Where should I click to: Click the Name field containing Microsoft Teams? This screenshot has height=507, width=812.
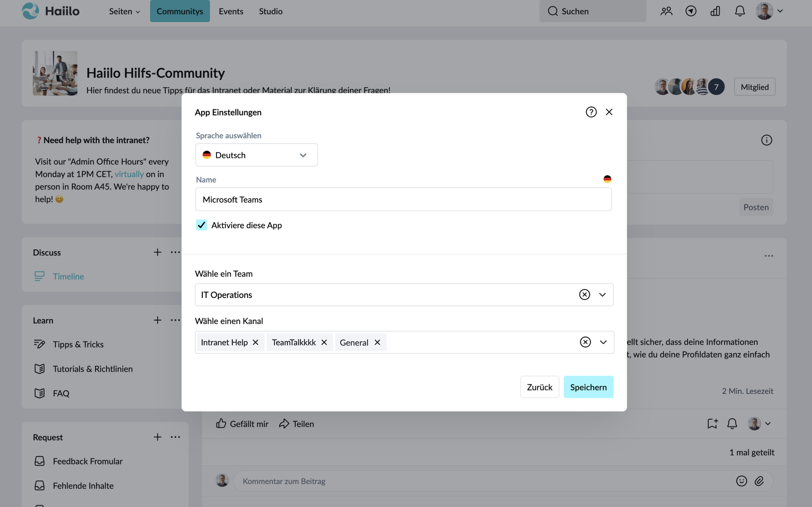tap(403, 199)
